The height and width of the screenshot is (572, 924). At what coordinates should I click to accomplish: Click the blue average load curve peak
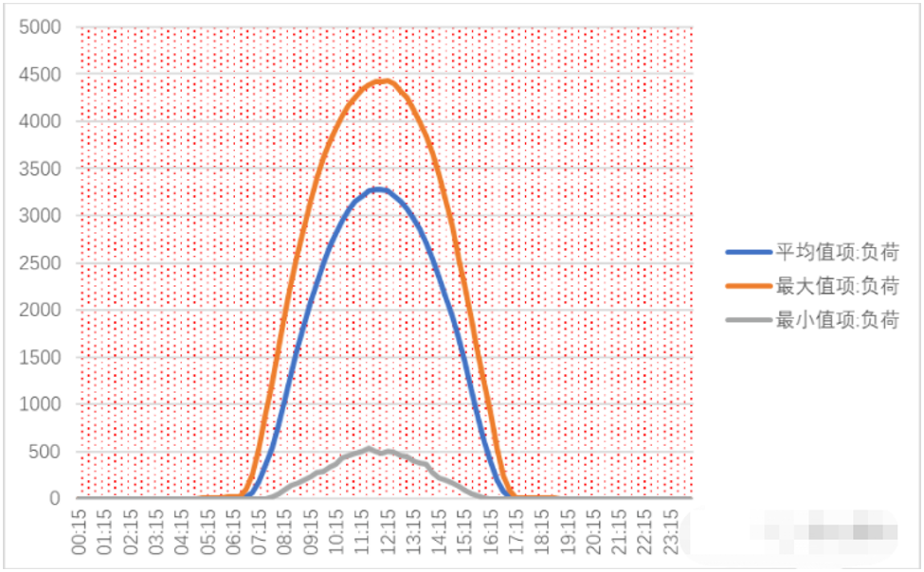click(378, 189)
